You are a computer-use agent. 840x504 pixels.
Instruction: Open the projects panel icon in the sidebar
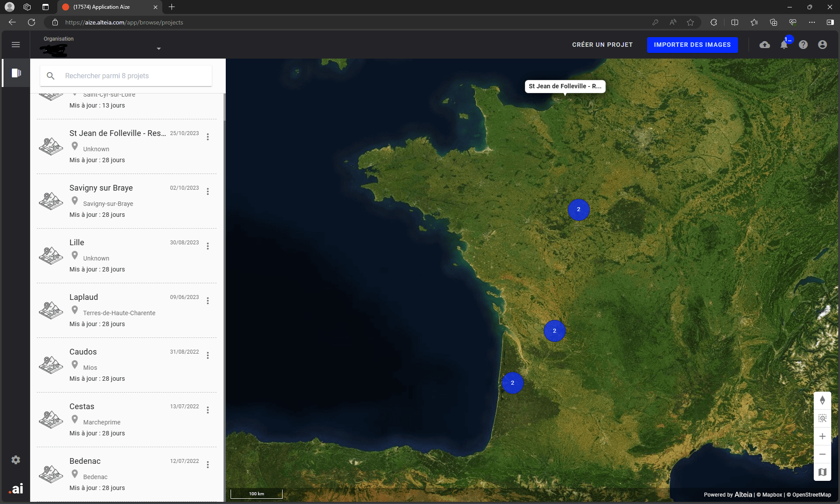click(x=16, y=73)
